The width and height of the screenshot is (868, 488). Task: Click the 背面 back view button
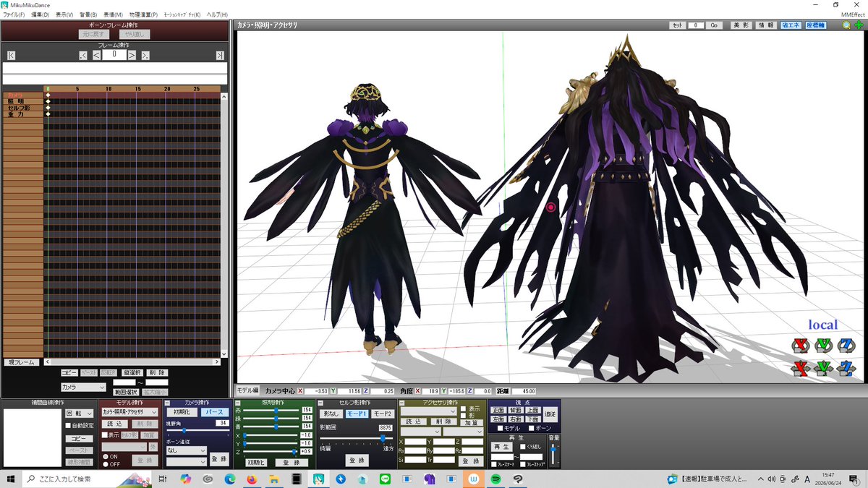pos(515,410)
